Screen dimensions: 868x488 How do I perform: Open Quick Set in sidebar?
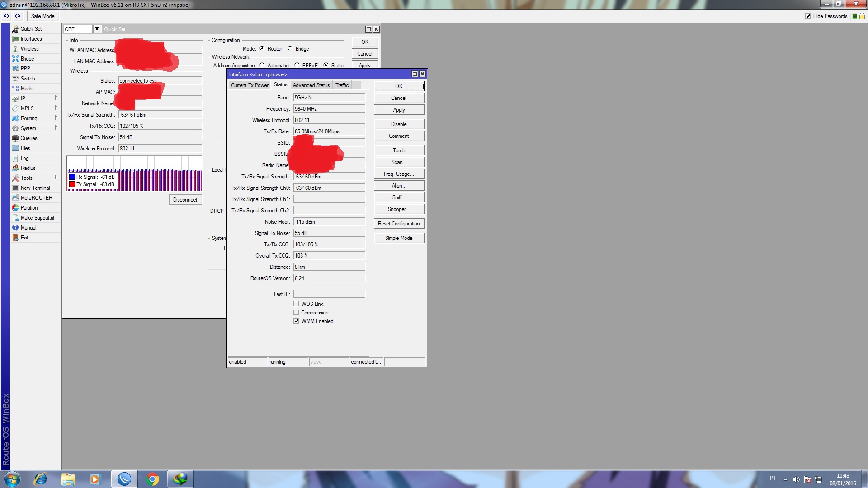pyautogui.click(x=31, y=29)
